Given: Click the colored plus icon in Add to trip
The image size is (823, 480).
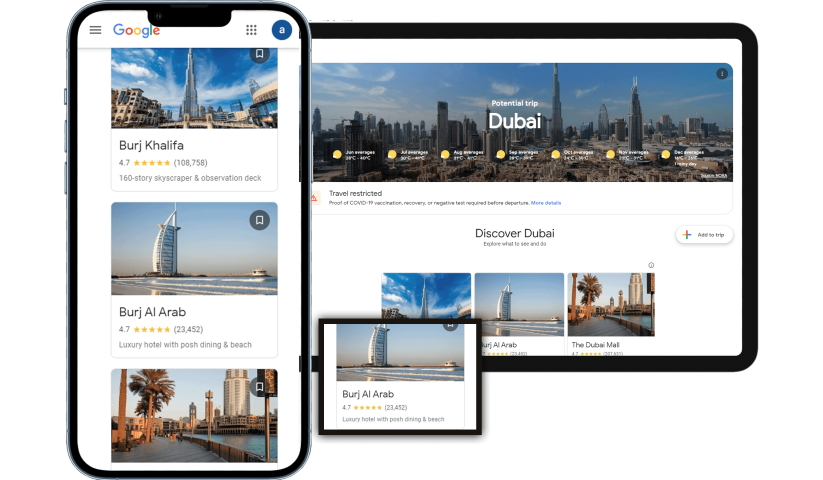Looking at the screenshot, I should click(687, 235).
